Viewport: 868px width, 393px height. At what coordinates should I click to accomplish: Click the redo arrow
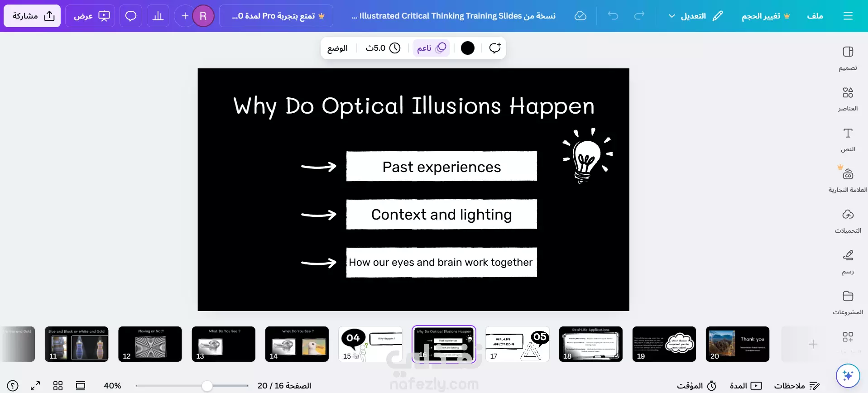pyautogui.click(x=639, y=16)
